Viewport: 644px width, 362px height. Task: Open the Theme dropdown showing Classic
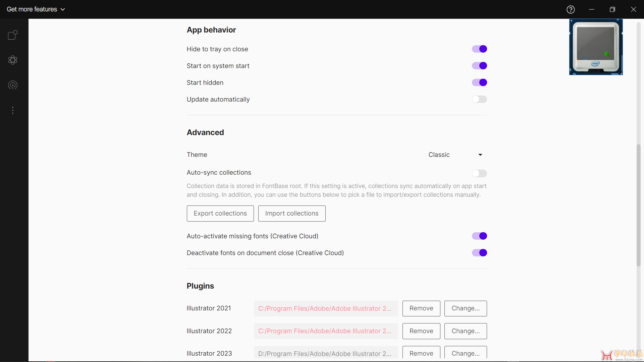pos(455,155)
